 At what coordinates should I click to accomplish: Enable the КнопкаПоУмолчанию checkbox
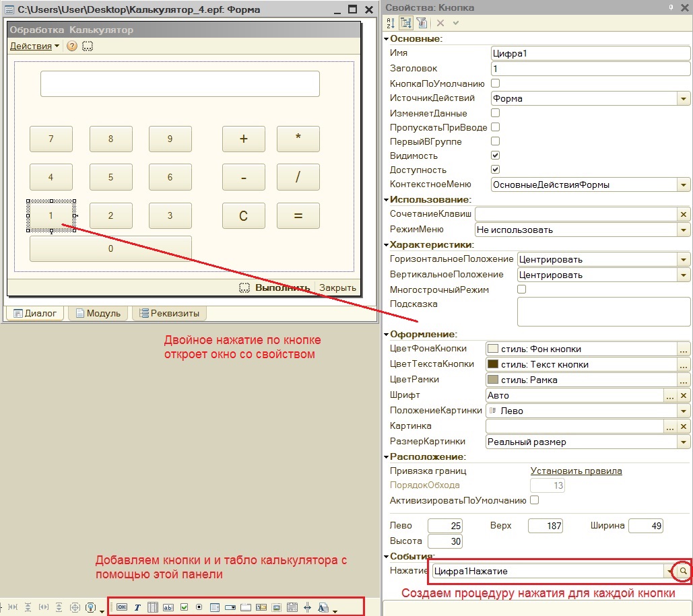[496, 83]
